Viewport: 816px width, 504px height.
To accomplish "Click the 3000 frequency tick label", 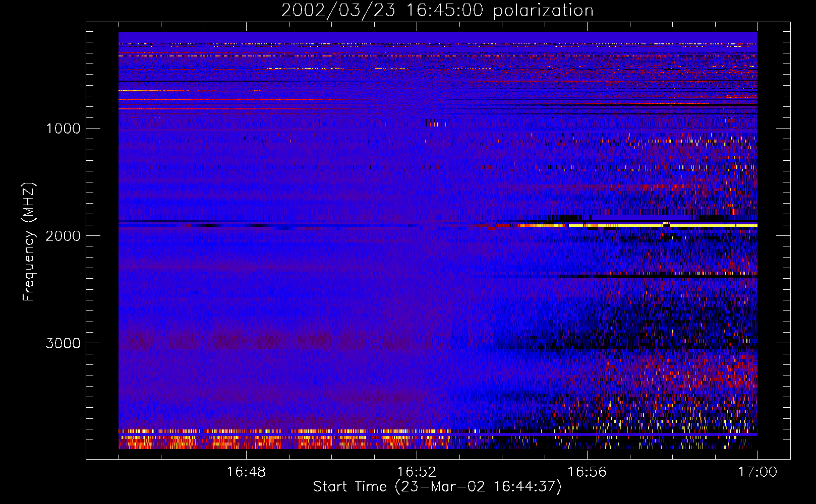I will pos(63,343).
